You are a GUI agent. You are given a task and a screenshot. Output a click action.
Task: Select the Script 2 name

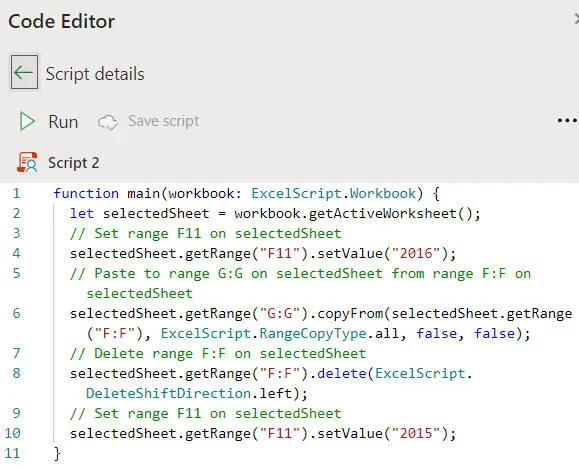pos(73,163)
